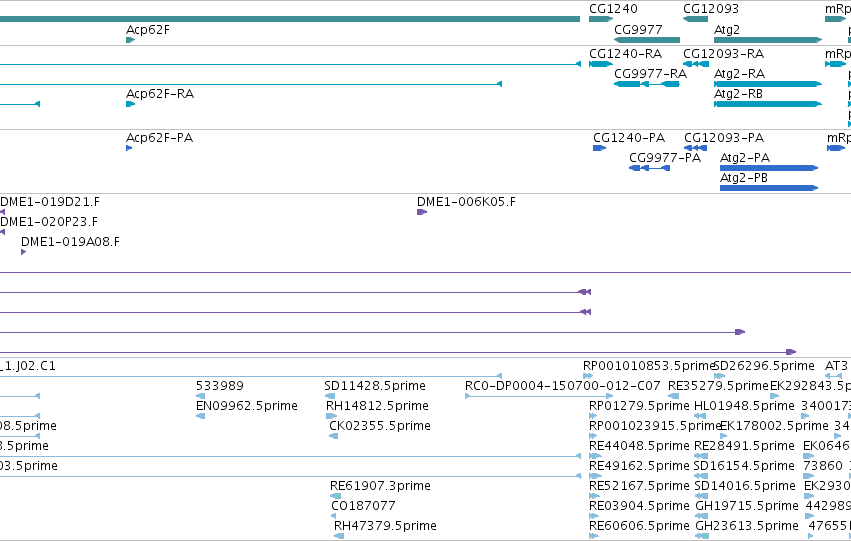Screen dimensions: 851x541
Task: Click the DME1-019A08.F feature marker
Action: (x=23, y=252)
